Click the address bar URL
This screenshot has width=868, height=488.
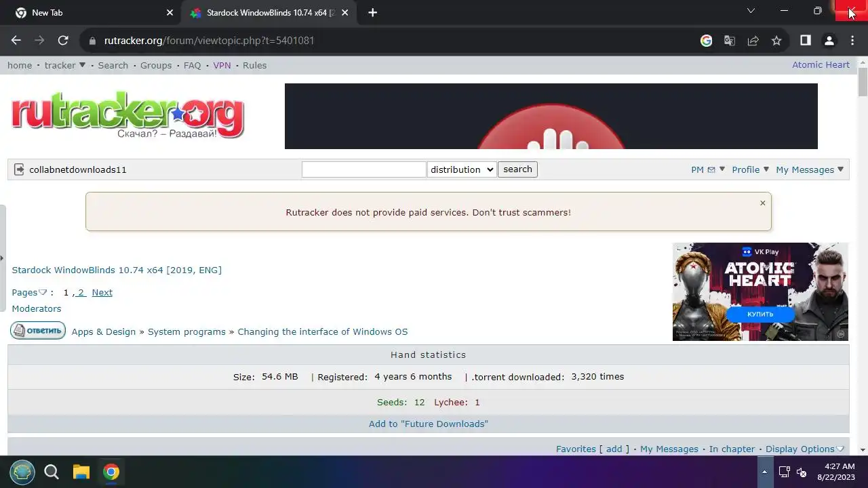pos(209,41)
